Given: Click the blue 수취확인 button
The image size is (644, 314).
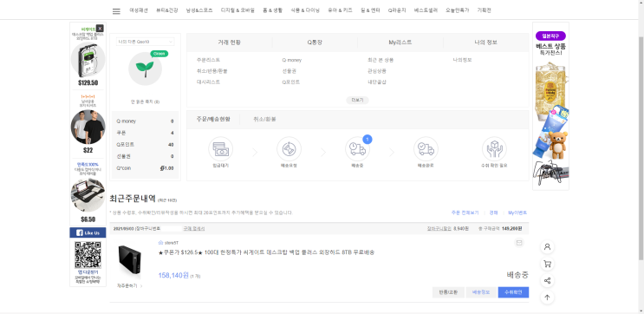Looking at the screenshot, I should coord(513,292).
